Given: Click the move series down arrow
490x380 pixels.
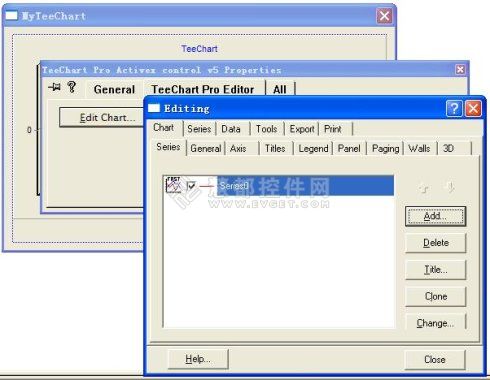Looking at the screenshot, I should pyautogui.click(x=450, y=187).
